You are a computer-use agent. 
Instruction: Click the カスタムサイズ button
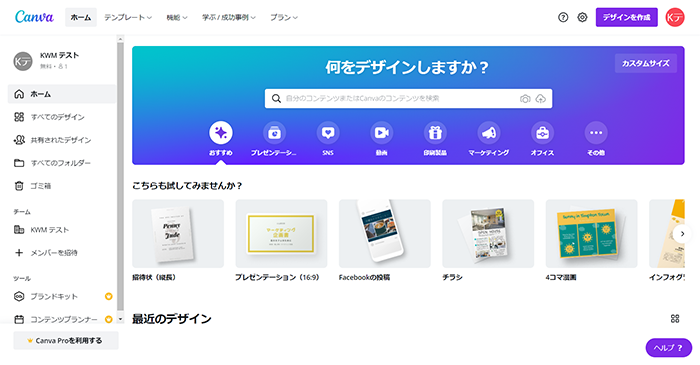[x=646, y=63]
